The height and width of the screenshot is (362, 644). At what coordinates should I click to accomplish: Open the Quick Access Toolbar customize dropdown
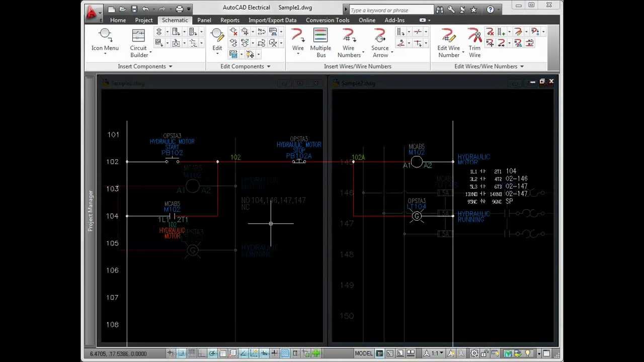coord(189,9)
